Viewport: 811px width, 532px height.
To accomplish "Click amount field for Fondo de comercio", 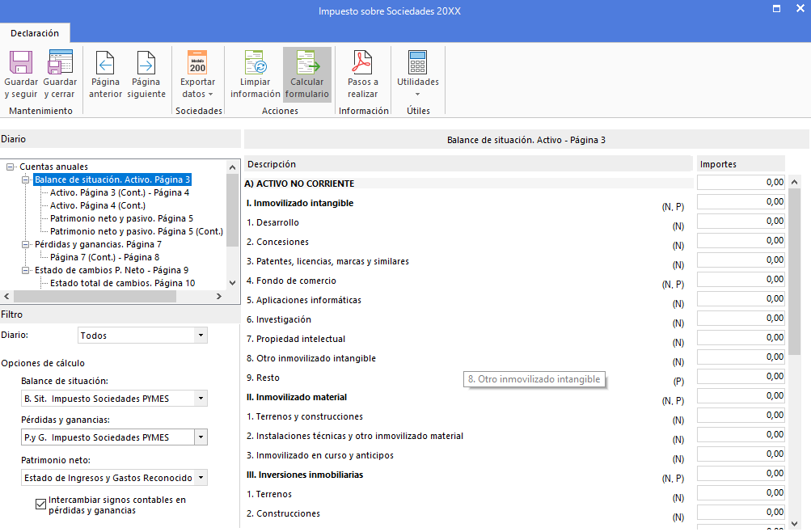I will [741, 280].
